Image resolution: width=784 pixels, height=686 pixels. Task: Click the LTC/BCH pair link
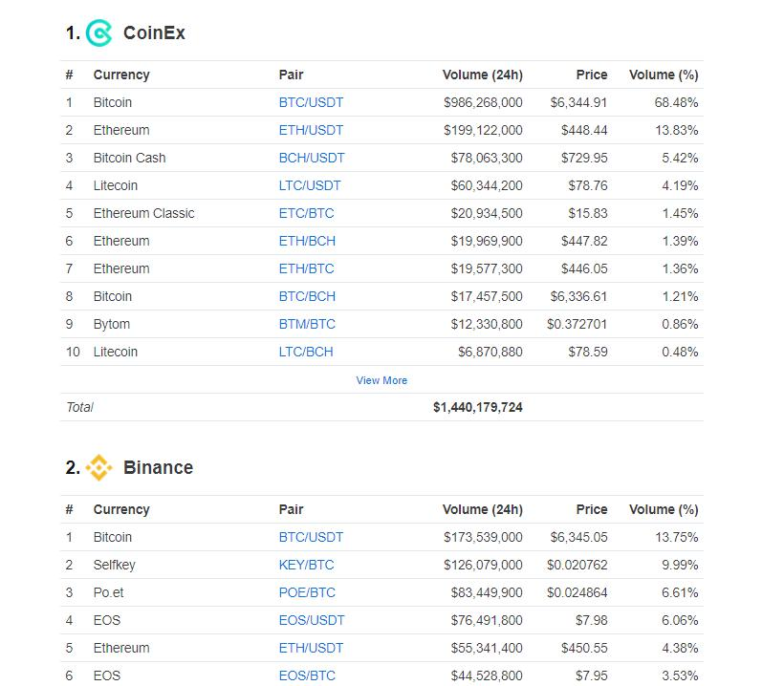pos(306,352)
